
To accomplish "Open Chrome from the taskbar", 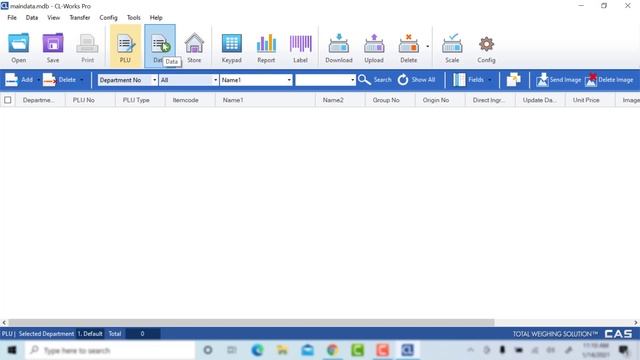I will [x=333, y=350].
